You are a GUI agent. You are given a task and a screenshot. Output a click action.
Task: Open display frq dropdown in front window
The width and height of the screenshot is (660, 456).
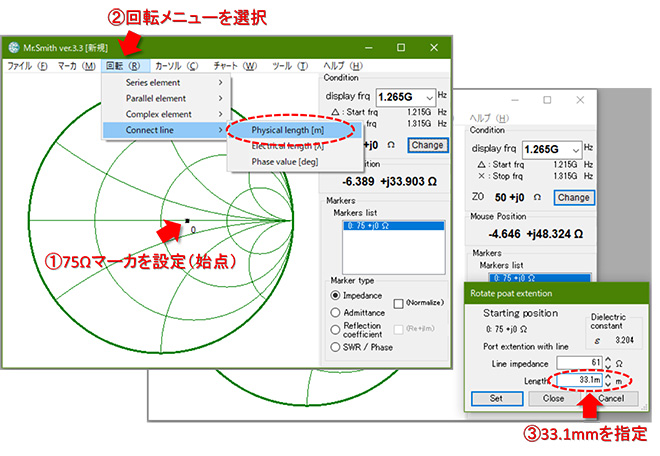coord(429,98)
